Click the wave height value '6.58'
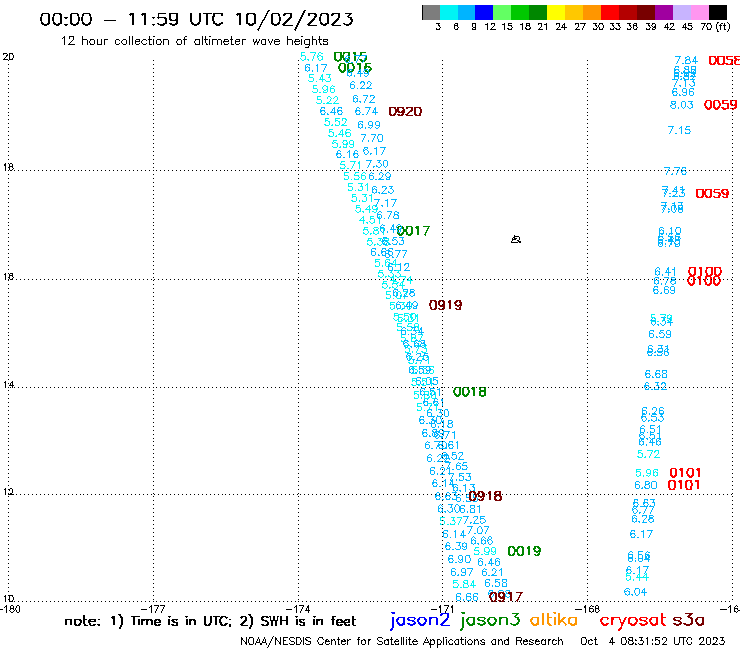This screenshot has width=740, height=650. point(496,583)
